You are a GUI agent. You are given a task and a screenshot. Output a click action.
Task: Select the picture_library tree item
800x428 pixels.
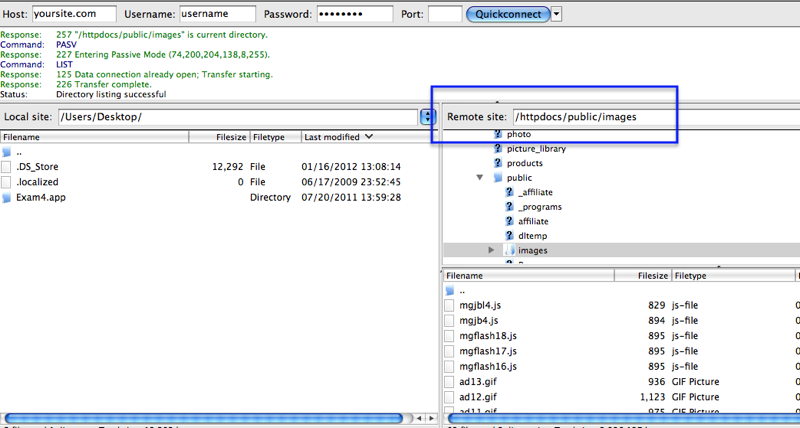[x=536, y=149]
